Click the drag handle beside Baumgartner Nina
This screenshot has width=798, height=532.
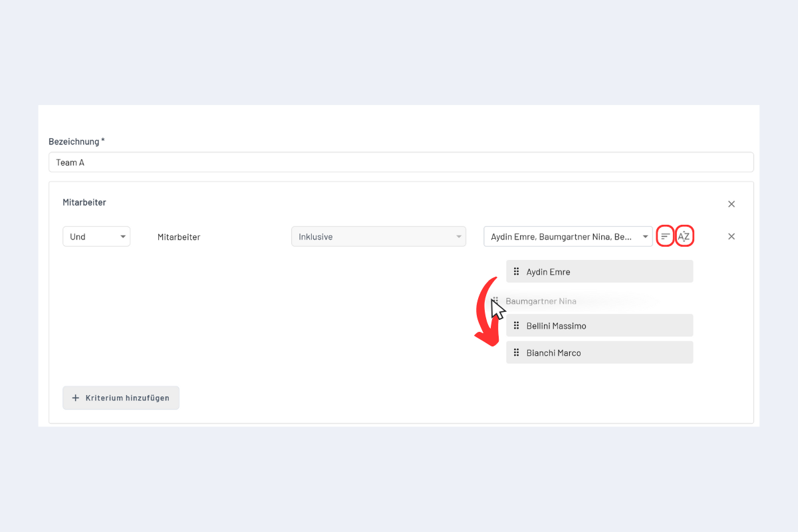[x=495, y=301]
